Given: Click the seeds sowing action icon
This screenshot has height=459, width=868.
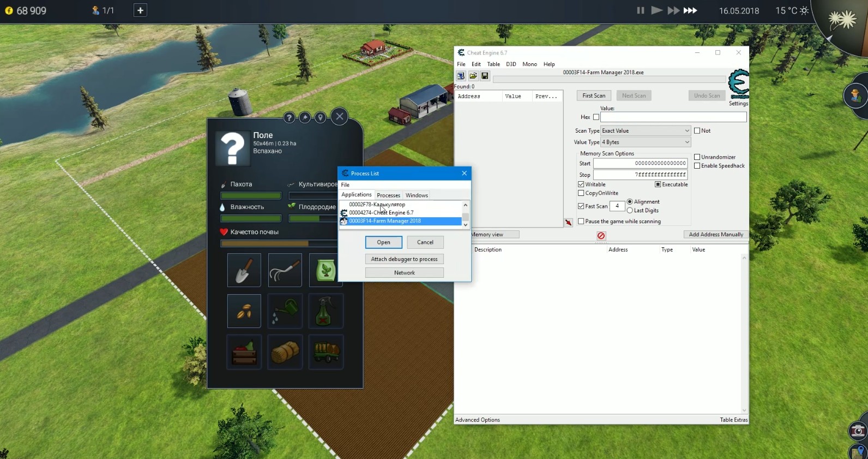Looking at the screenshot, I should pos(244,311).
